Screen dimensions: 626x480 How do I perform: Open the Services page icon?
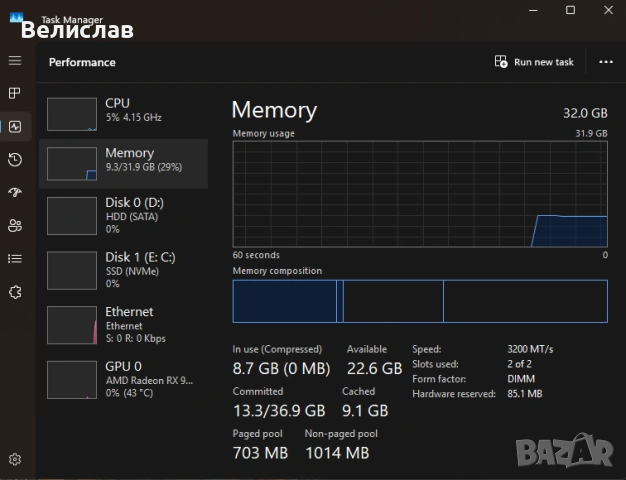(15, 292)
